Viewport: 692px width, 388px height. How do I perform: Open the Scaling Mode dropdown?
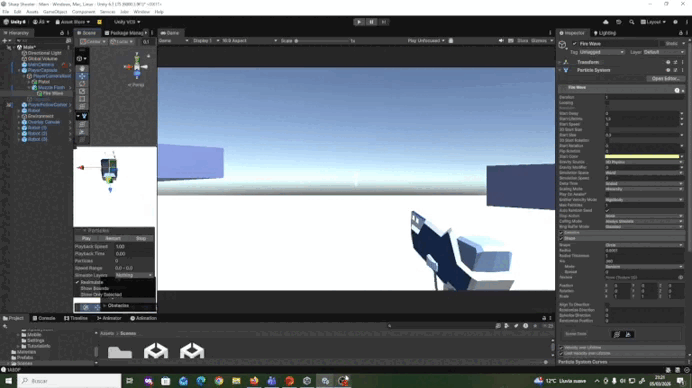pos(644,189)
